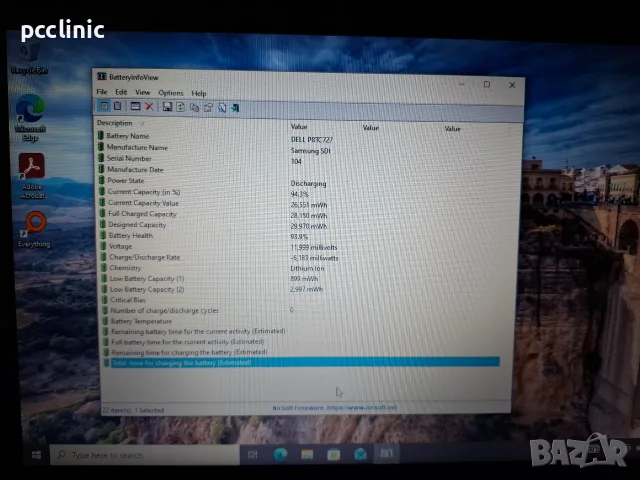This screenshot has width=640, height=480.
Task: Click the Exit toolbar icon
Action: pyautogui.click(x=235, y=108)
